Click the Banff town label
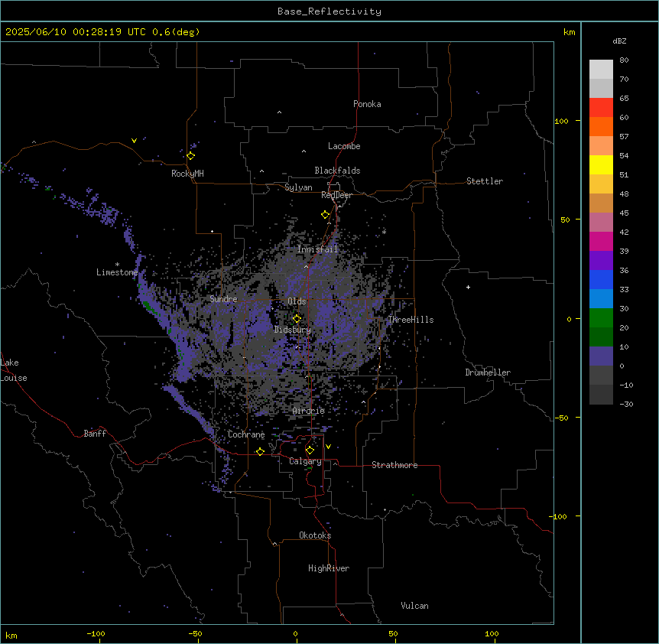The height and width of the screenshot is (644, 659). [x=95, y=434]
